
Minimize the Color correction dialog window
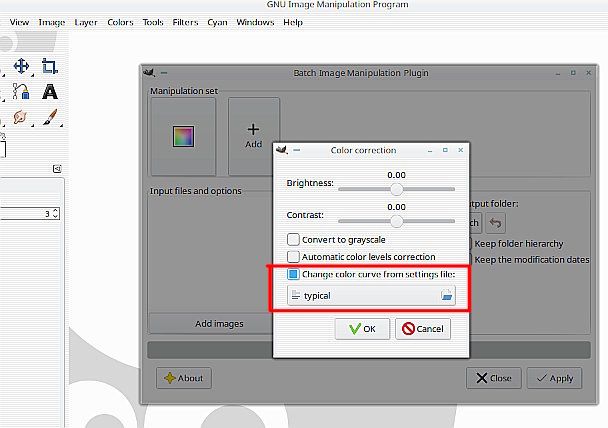(430, 150)
